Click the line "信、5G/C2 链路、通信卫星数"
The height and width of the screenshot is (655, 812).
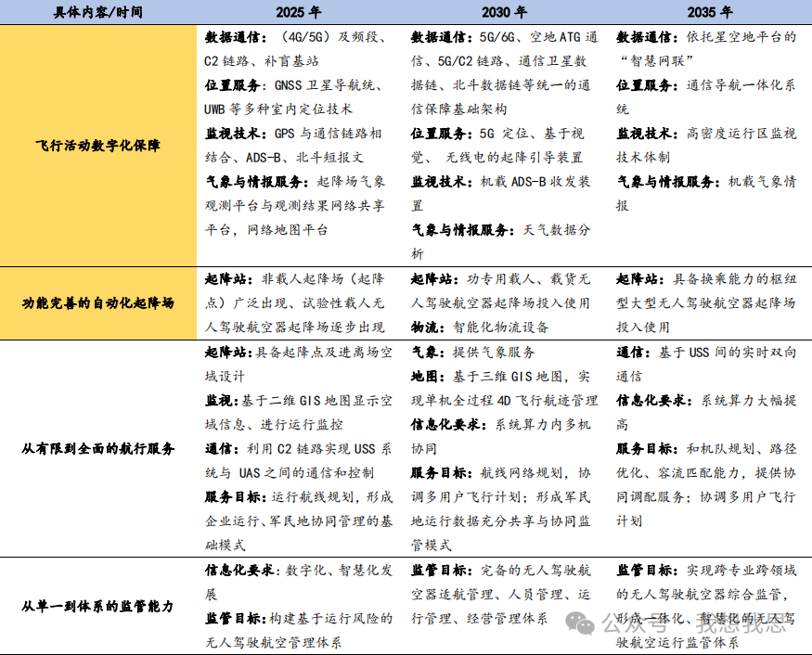(x=498, y=61)
